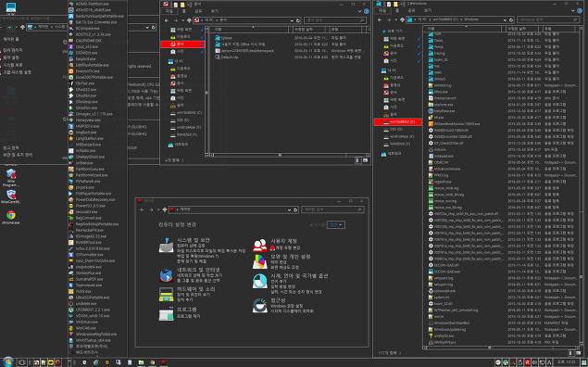
Task: Open the System and Security category icon
Action: tap(166, 245)
